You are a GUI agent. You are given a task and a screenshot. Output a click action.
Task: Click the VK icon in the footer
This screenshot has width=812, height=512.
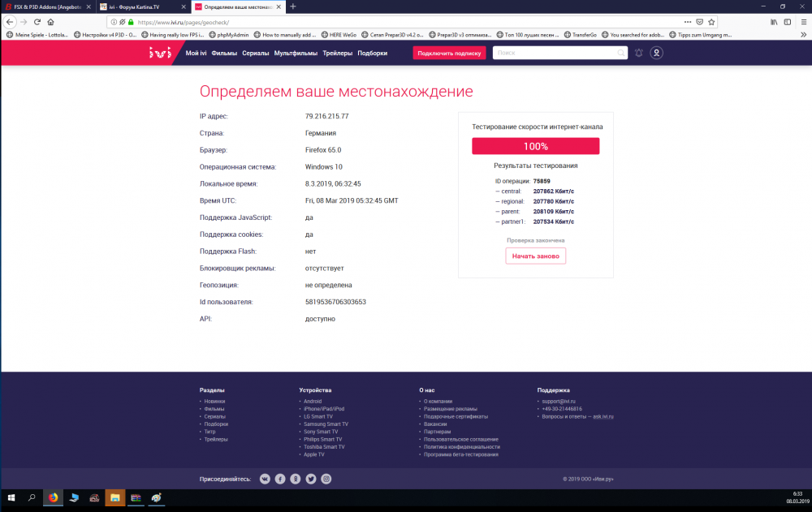pyautogui.click(x=265, y=479)
